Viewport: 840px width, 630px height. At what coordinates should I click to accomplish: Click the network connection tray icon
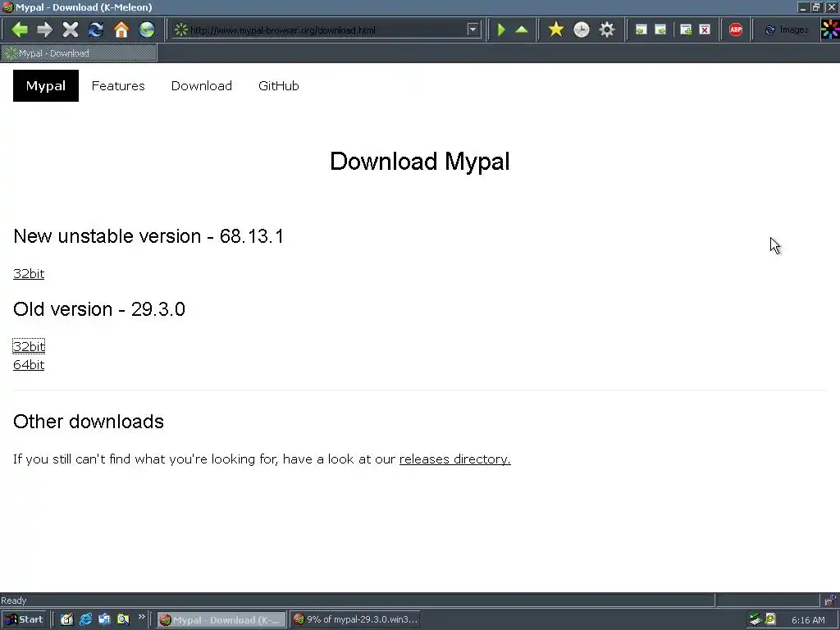point(756,619)
